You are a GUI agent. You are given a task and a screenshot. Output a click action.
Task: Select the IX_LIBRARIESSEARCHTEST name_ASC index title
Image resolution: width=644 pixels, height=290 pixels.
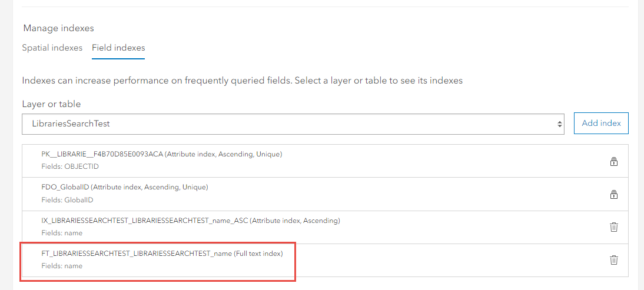pyautogui.click(x=191, y=221)
